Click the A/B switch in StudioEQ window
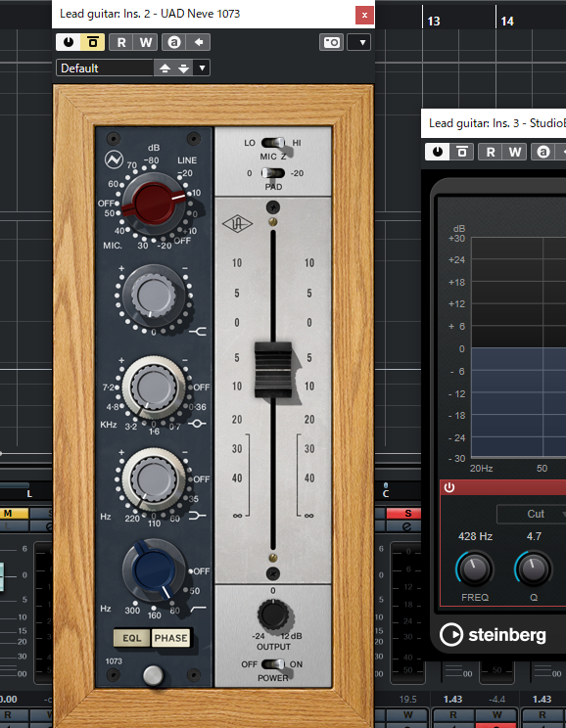Viewport: 566px width, 728px height. pyautogui.click(x=542, y=152)
